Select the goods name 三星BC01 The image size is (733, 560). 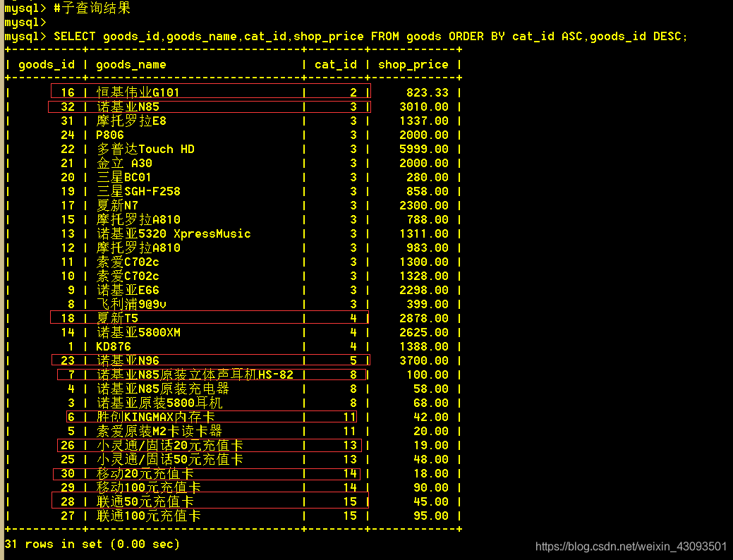[124, 177]
